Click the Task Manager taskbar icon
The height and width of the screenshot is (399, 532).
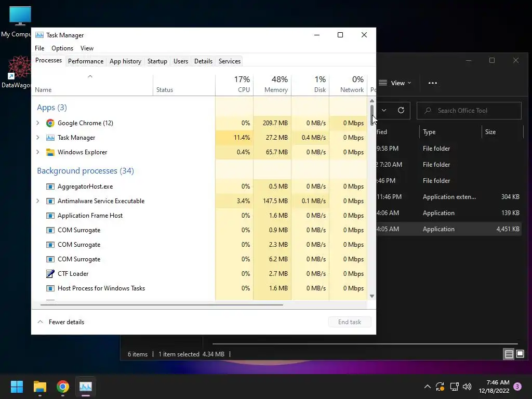(86, 387)
